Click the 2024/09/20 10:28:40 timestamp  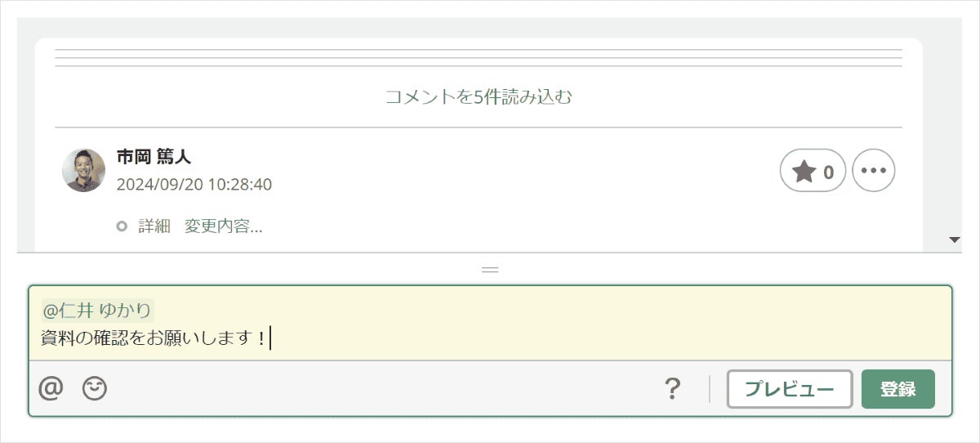[x=194, y=184]
